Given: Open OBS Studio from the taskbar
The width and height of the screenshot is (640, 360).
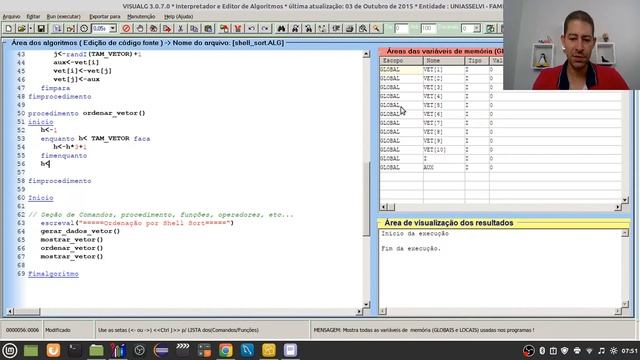Looking at the screenshot, I should (140, 350).
